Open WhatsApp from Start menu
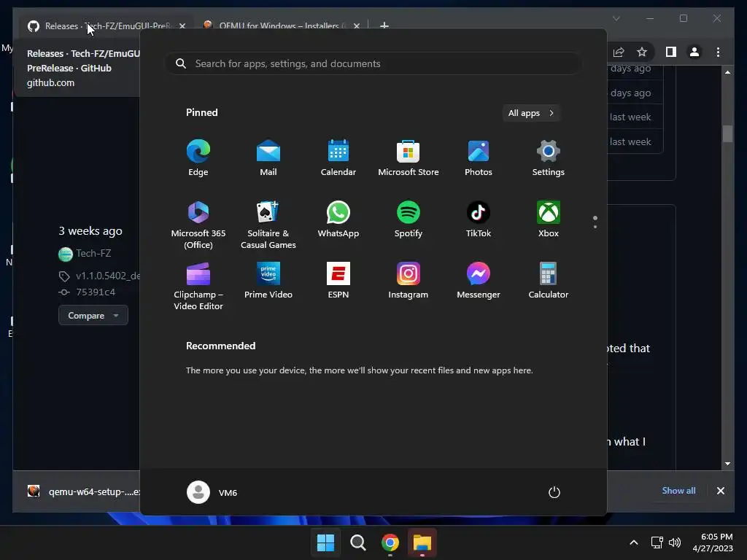 [338, 219]
